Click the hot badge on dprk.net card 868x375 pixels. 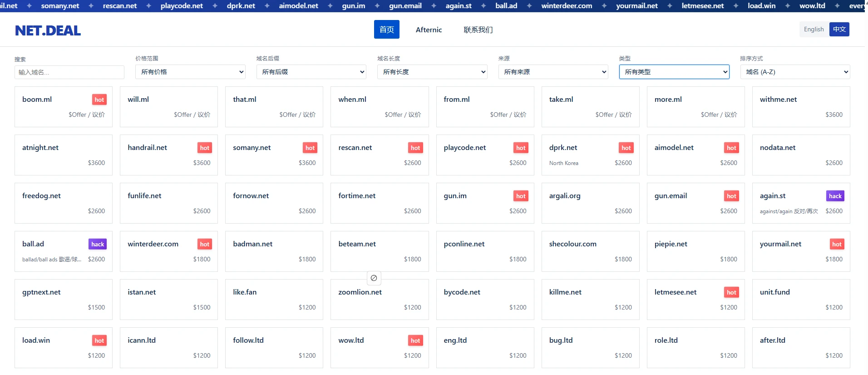tap(626, 148)
